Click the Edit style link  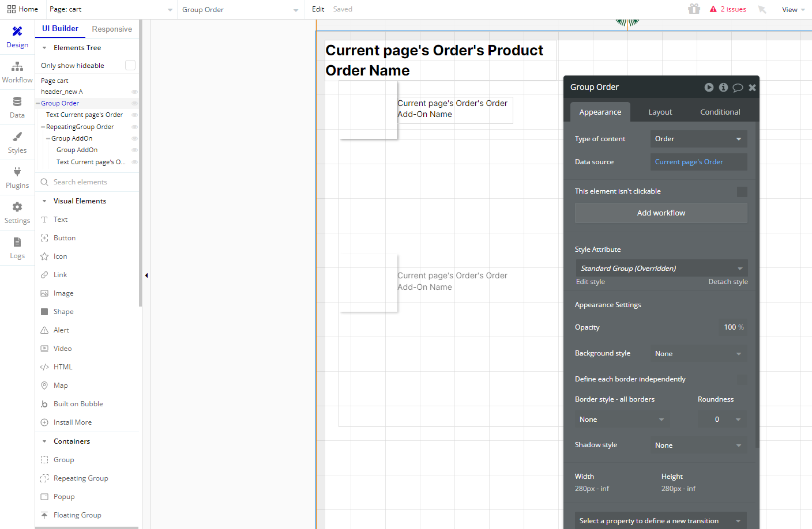coord(591,282)
